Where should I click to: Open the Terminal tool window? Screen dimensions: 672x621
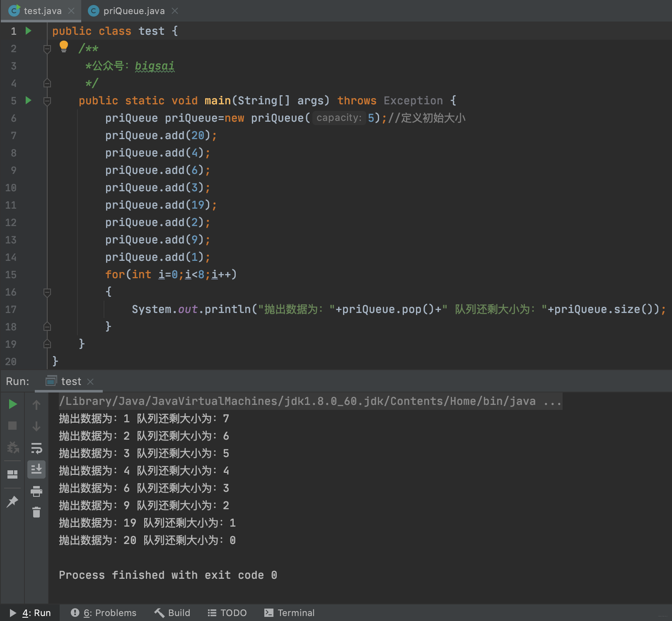290,613
